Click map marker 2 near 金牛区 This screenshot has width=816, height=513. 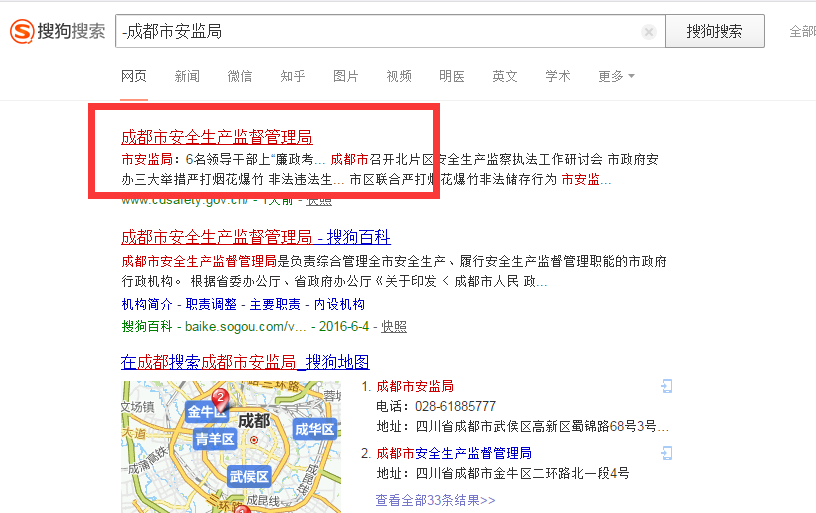point(221,398)
